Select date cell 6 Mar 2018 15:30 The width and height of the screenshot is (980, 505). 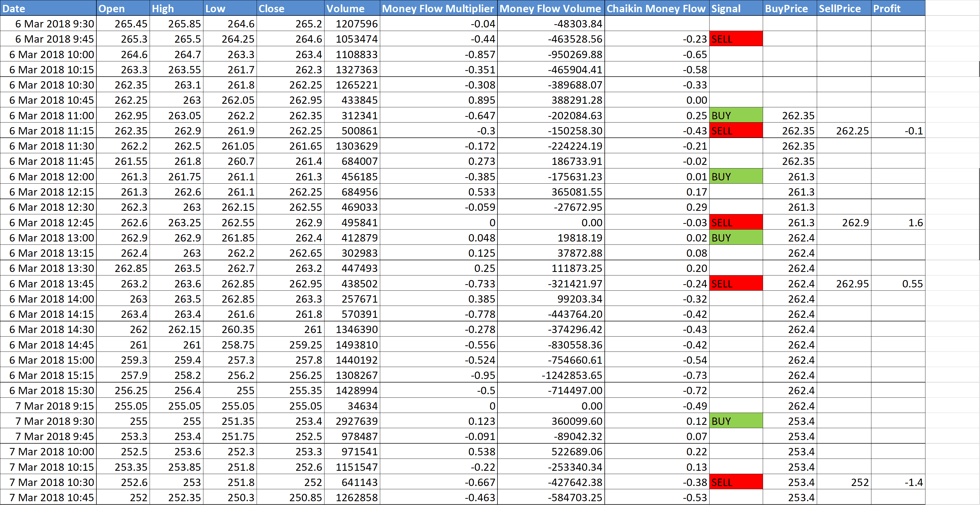[48, 390]
